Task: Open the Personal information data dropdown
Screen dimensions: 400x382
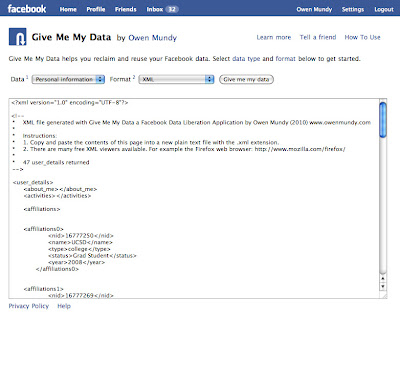Action: [68, 79]
